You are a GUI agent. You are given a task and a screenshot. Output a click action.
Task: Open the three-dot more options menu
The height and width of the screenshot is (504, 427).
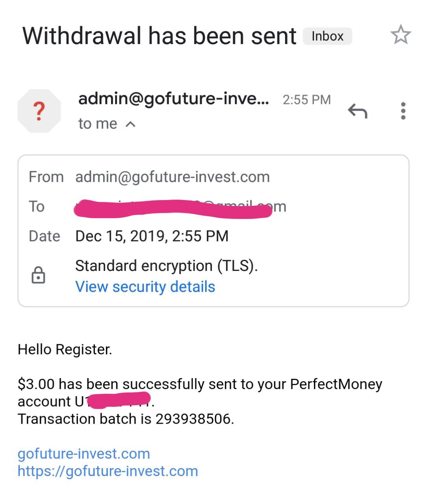(403, 111)
